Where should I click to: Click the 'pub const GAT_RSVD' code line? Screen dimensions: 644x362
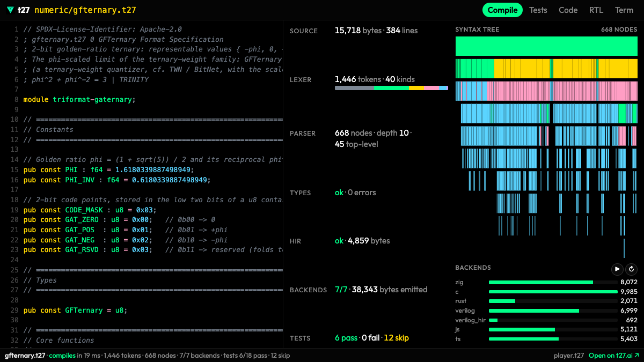pos(153,250)
